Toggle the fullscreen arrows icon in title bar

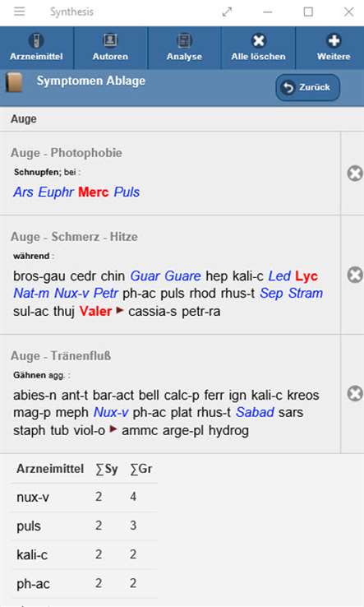(227, 12)
